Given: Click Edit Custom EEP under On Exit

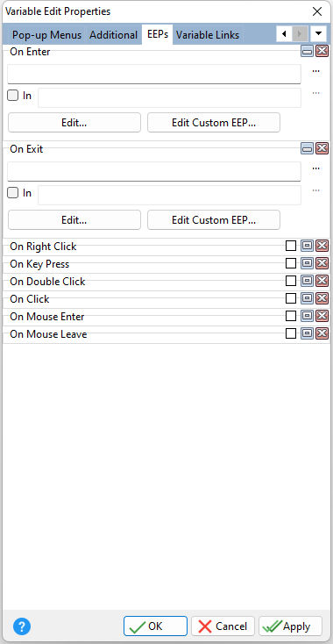Looking at the screenshot, I should (x=214, y=219).
